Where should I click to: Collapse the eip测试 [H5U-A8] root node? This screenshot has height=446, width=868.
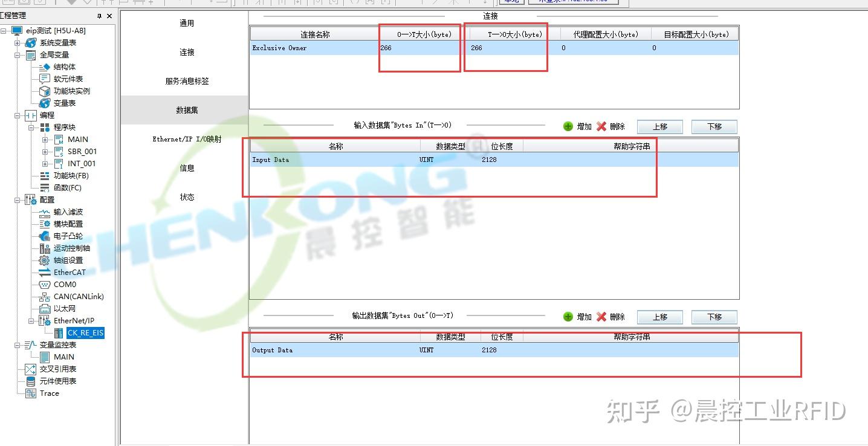point(4,31)
